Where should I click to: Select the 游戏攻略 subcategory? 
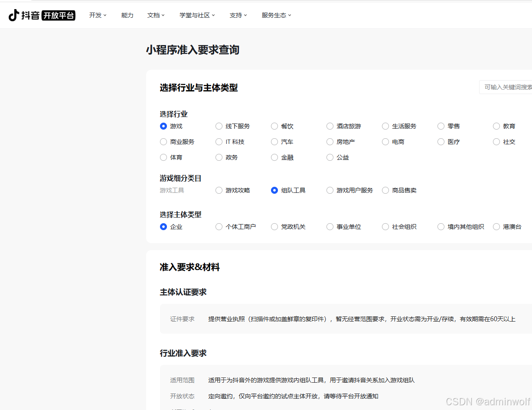tap(219, 190)
